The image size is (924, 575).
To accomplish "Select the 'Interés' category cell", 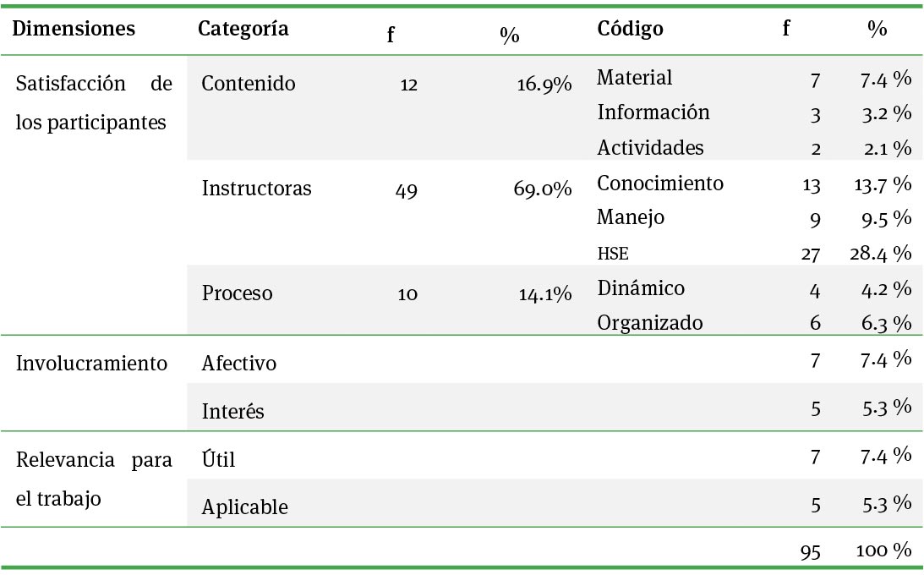I will click(x=233, y=412).
